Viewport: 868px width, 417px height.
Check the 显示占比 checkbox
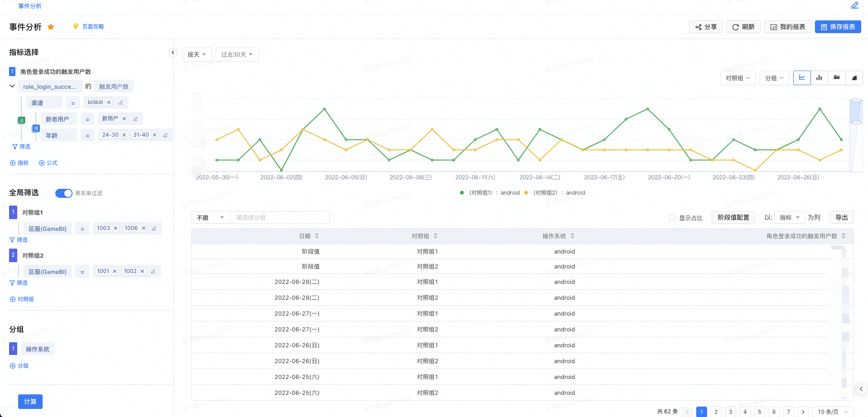(x=672, y=218)
